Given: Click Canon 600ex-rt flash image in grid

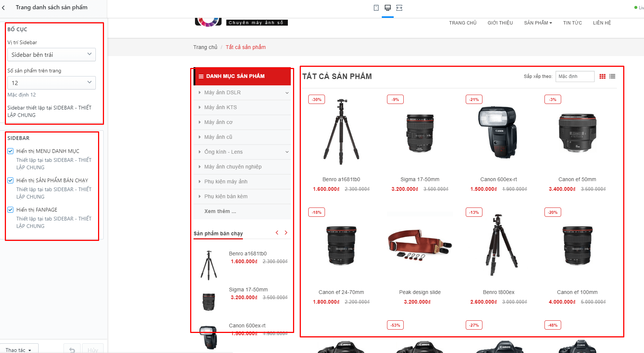Looking at the screenshot, I should coord(497,132).
